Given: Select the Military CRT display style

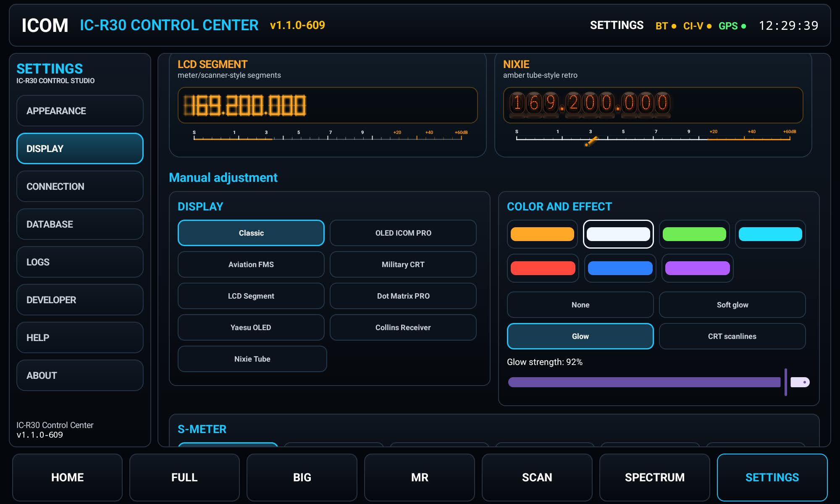Looking at the screenshot, I should (403, 265).
